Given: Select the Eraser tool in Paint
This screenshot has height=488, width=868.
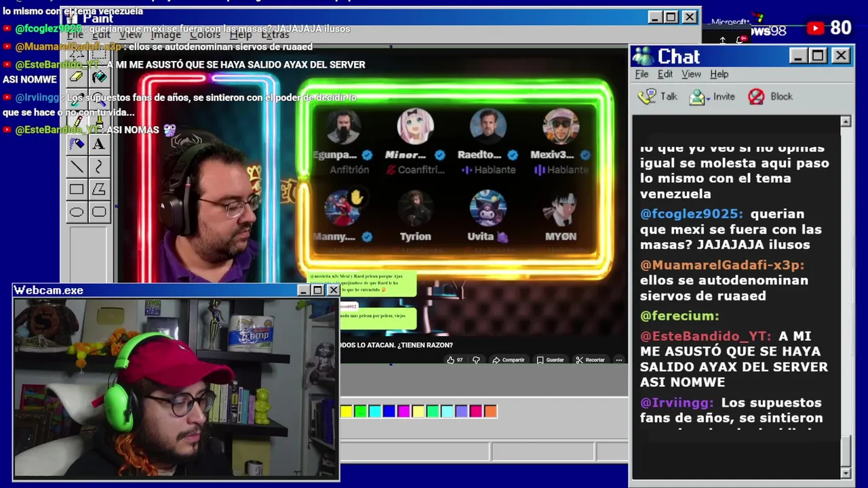Looking at the screenshot, I should [77, 77].
